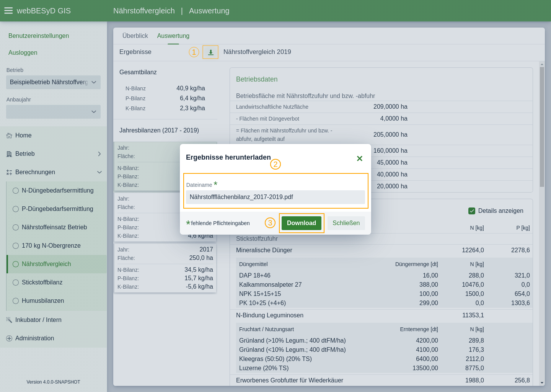Click the Betriebsdaten heading

[257, 79]
